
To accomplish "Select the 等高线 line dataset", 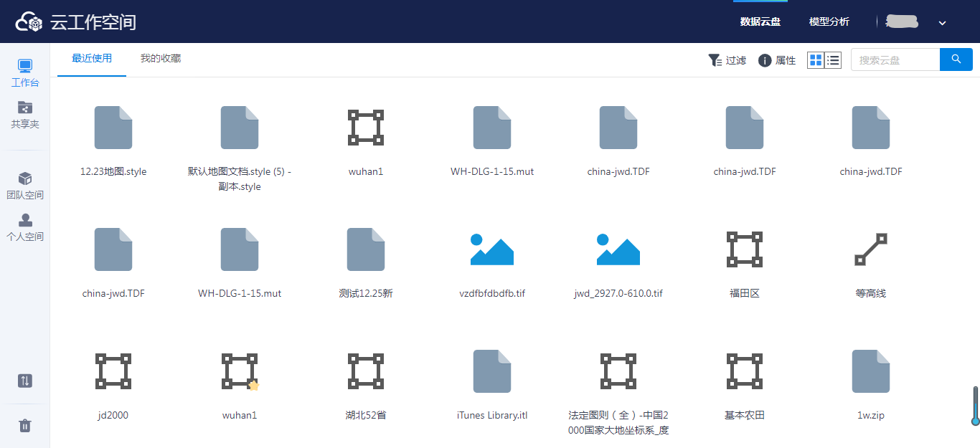I will pos(871,249).
